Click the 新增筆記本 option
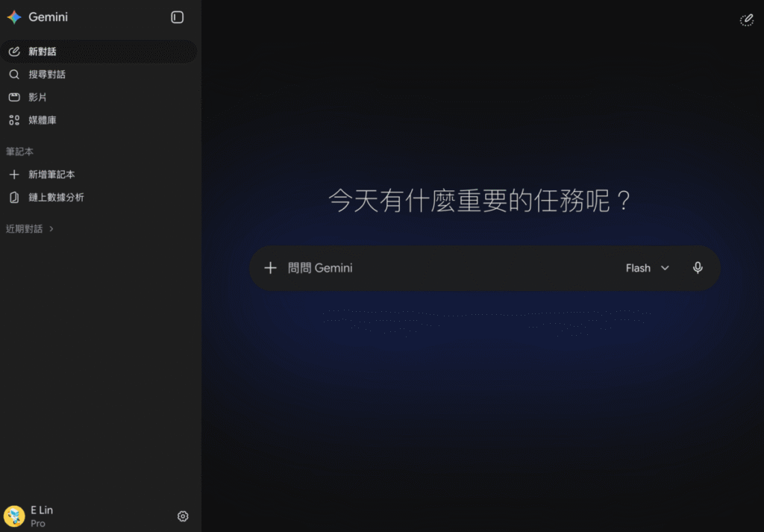The height and width of the screenshot is (532, 764). point(99,174)
